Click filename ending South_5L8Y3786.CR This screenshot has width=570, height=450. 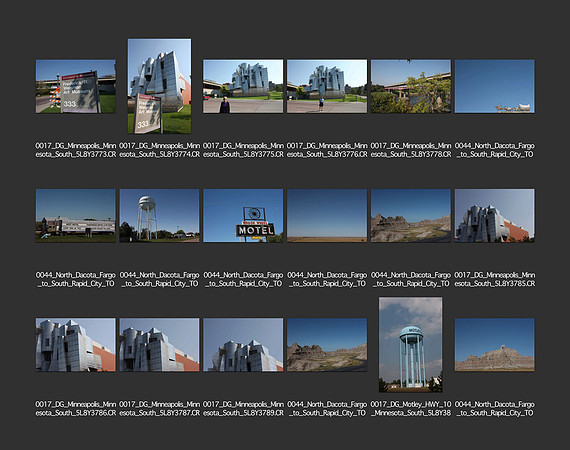[76, 409]
